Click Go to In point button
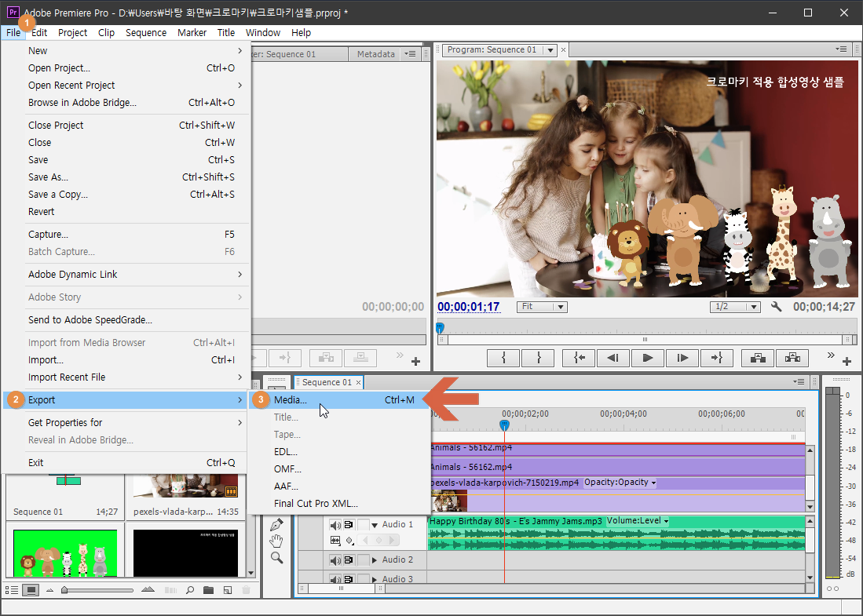 tap(579, 358)
